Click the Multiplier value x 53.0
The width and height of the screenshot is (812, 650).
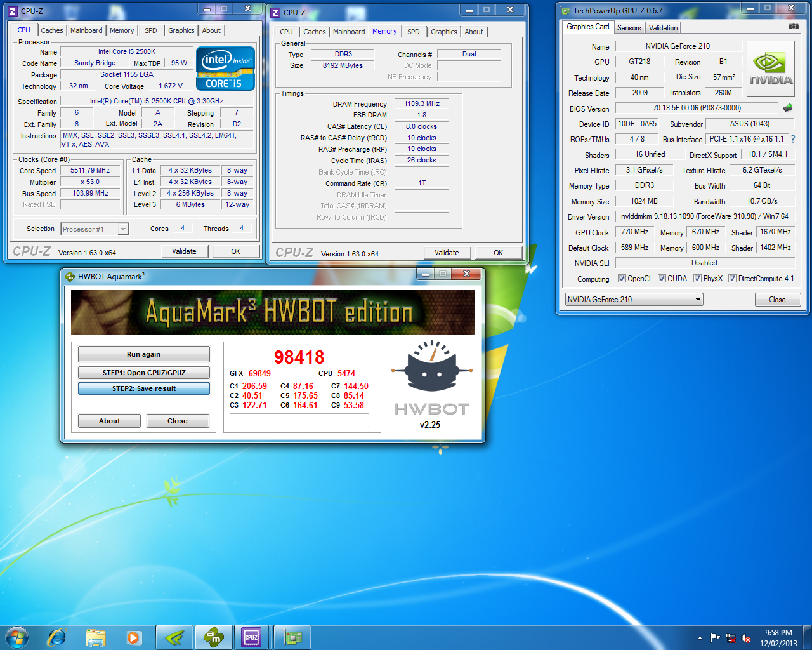pos(90,182)
